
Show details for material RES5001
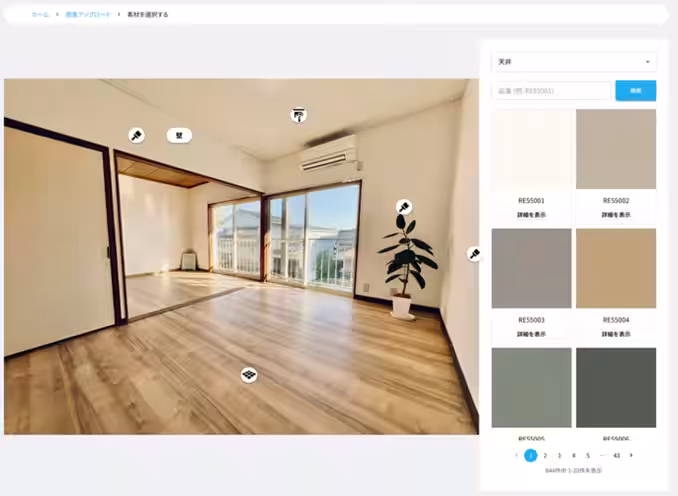(x=532, y=215)
